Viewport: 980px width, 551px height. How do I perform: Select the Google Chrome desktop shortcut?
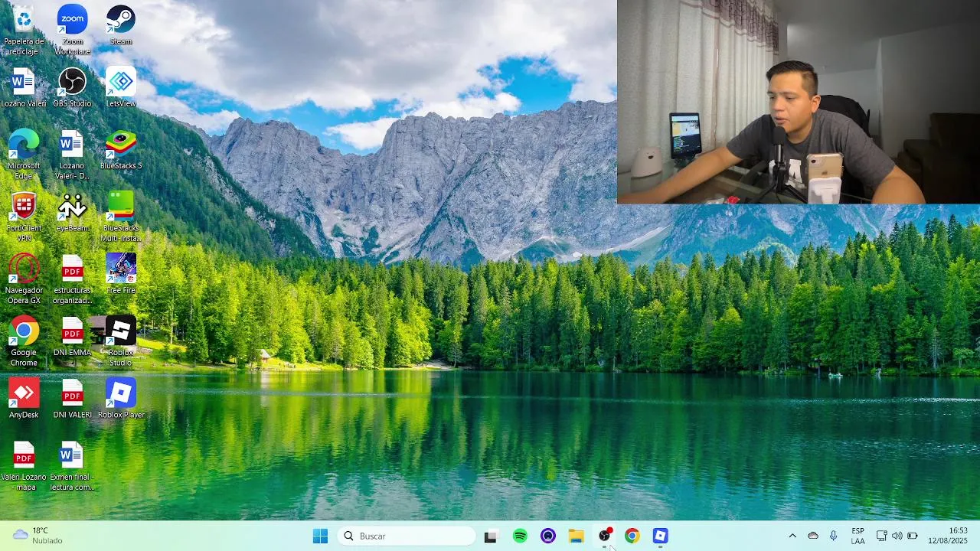(24, 341)
